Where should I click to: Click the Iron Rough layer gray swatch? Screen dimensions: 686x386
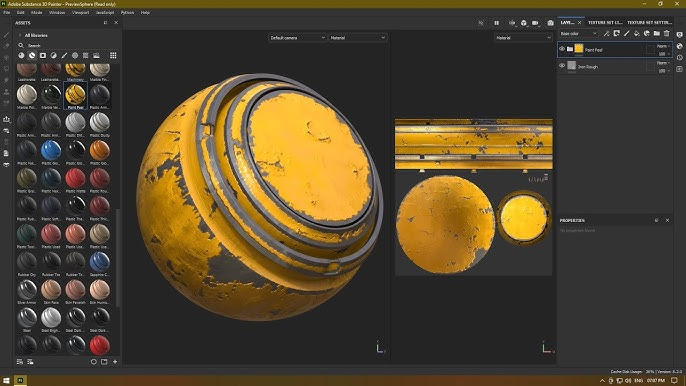[x=571, y=66]
